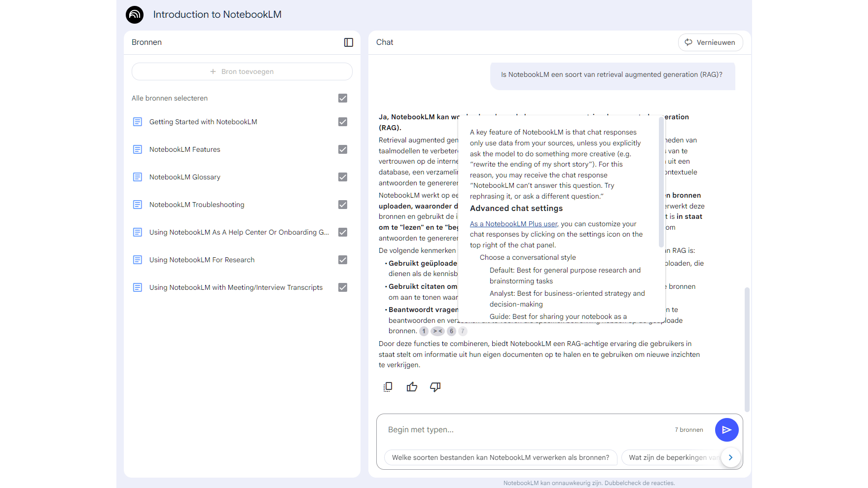Image resolution: width=868 pixels, height=488 pixels.
Task: Give the response a thumbs up
Action: (412, 387)
